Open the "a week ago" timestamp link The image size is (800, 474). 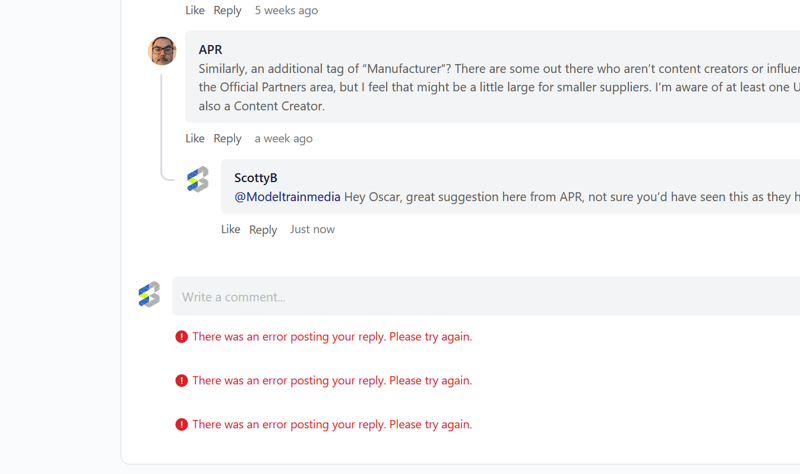(283, 138)
